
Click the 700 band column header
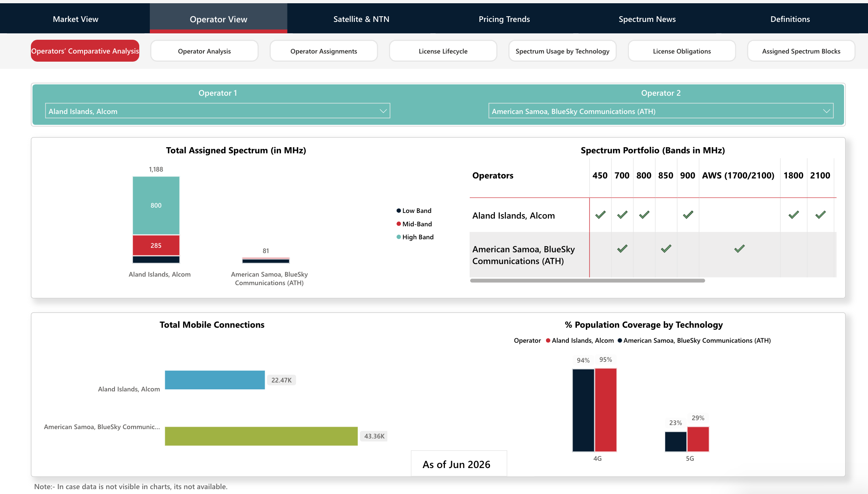click(622, 176)
